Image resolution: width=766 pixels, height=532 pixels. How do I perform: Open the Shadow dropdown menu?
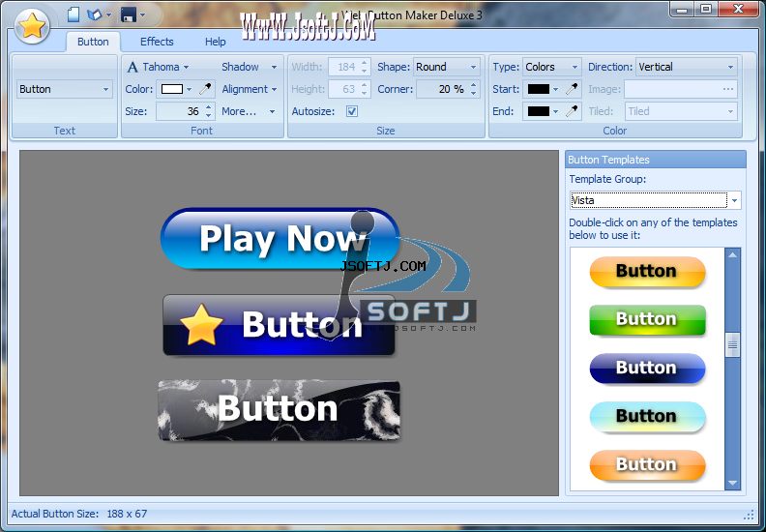[x=250, y=67]
